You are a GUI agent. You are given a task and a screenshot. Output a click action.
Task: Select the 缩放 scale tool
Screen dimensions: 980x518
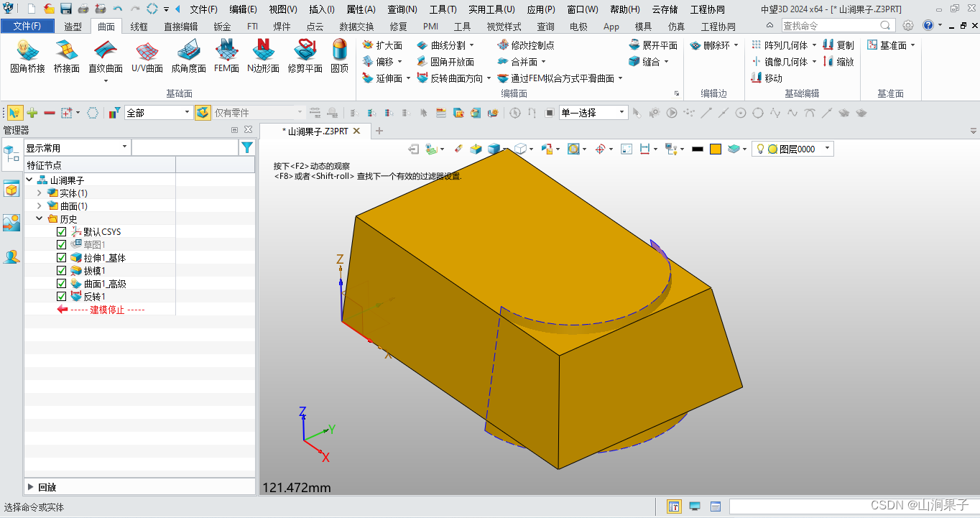(838, 62)
